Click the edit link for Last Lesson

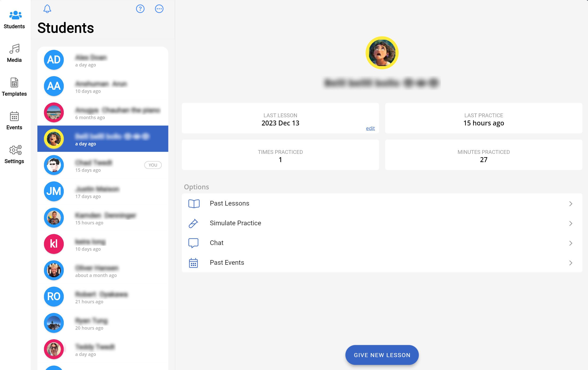click(370, 128)
